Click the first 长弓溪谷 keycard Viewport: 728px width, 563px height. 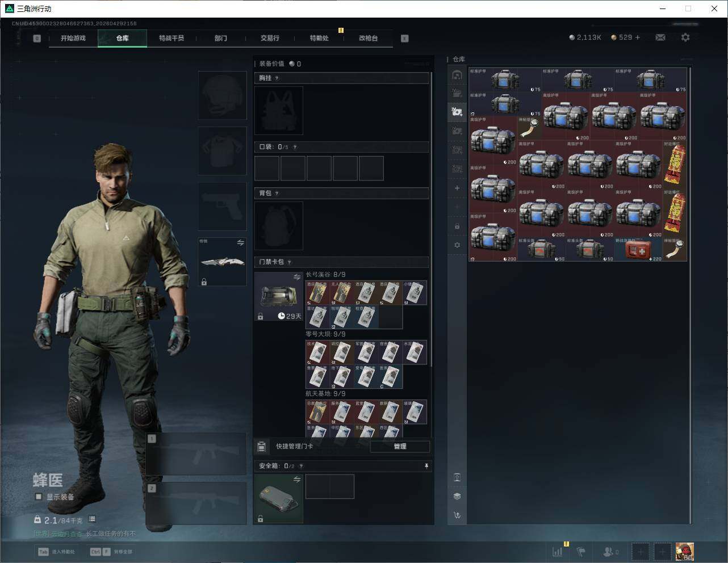[317, 293]
